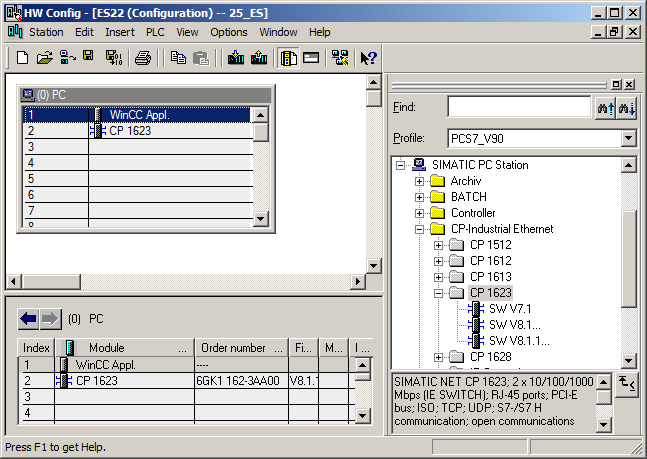Image resolution: width=647 pixels, height=459 pixels.
Task: Click the Download to Module icon
Action: coord(236,58)
